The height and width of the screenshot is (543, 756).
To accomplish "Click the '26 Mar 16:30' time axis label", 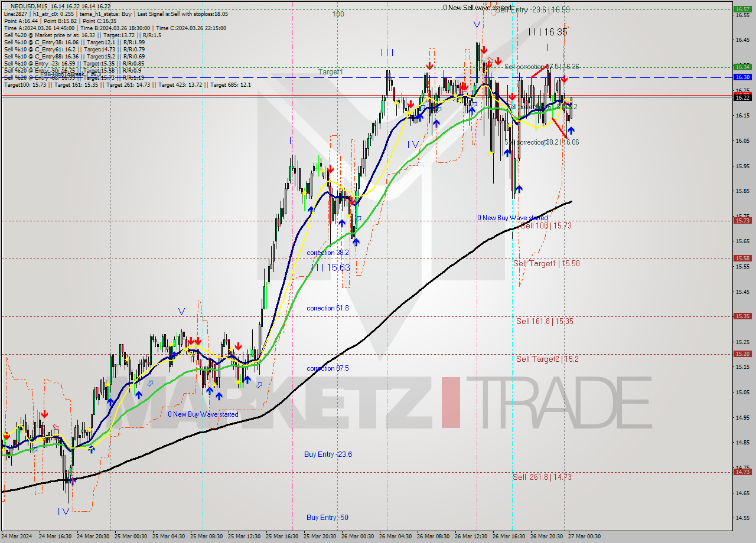I will click(x=509, y=537).
